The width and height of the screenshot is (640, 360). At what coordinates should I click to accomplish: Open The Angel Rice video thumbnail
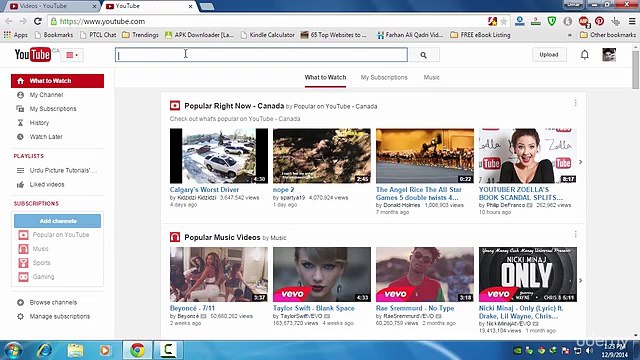(425, 156)
